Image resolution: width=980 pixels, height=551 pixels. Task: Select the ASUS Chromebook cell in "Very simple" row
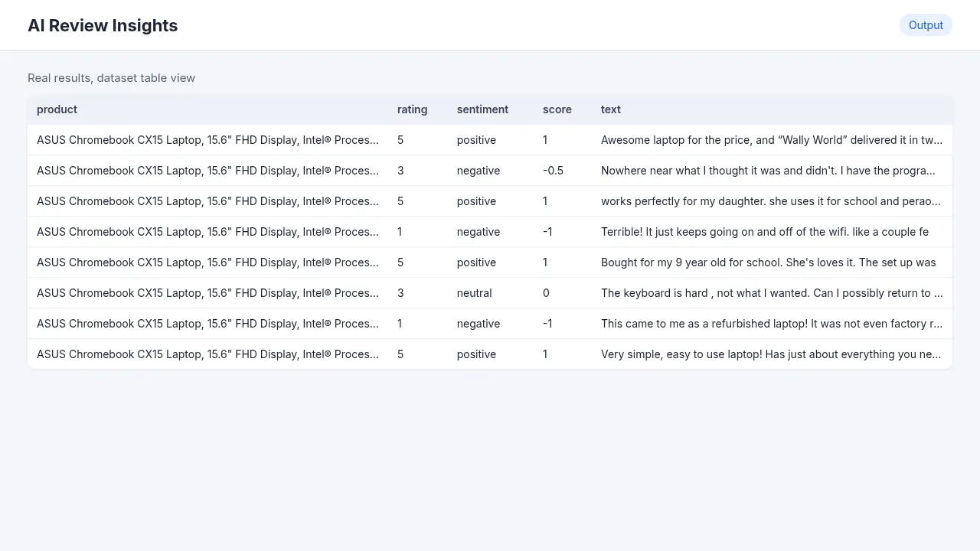coord(207,354)
